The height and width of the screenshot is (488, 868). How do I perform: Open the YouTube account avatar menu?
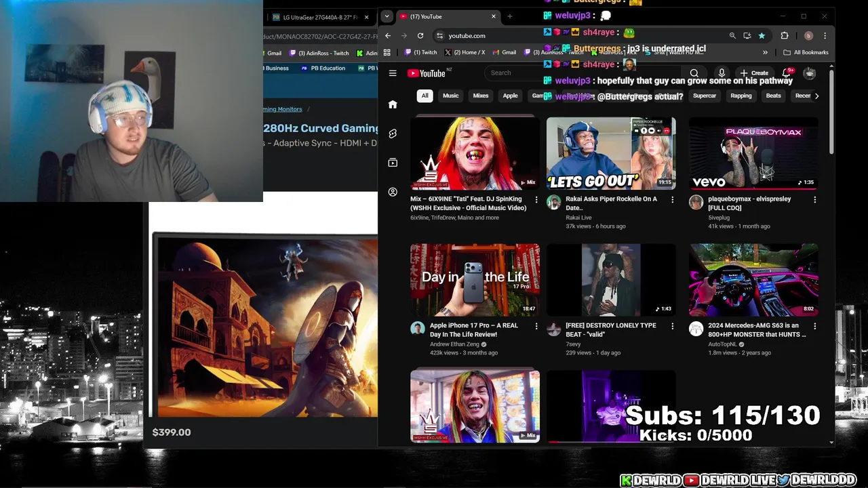pos(810,73)
